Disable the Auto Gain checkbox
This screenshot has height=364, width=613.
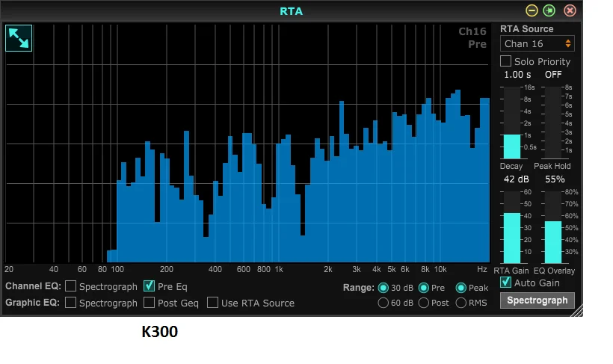pyautogui.click(x=505, y=283)
